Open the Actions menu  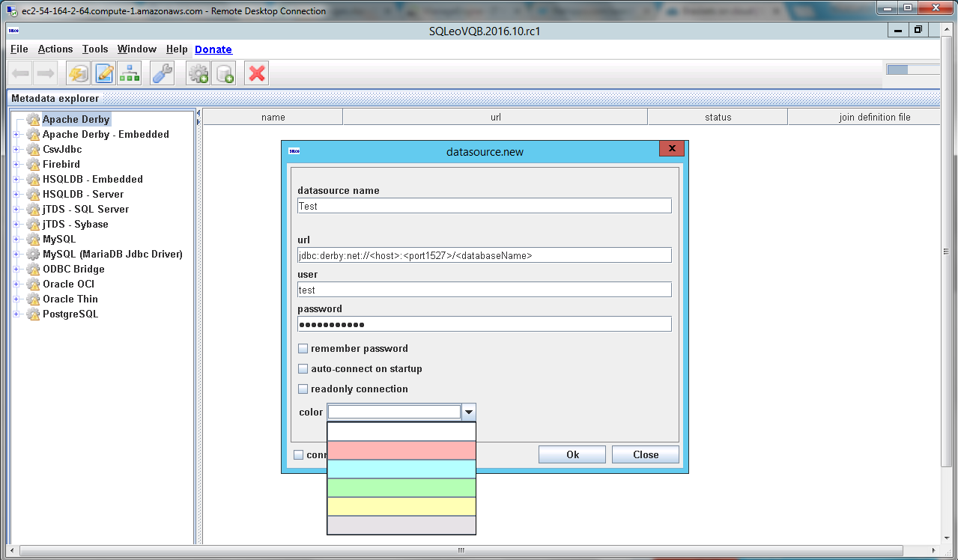pos(55,49)
